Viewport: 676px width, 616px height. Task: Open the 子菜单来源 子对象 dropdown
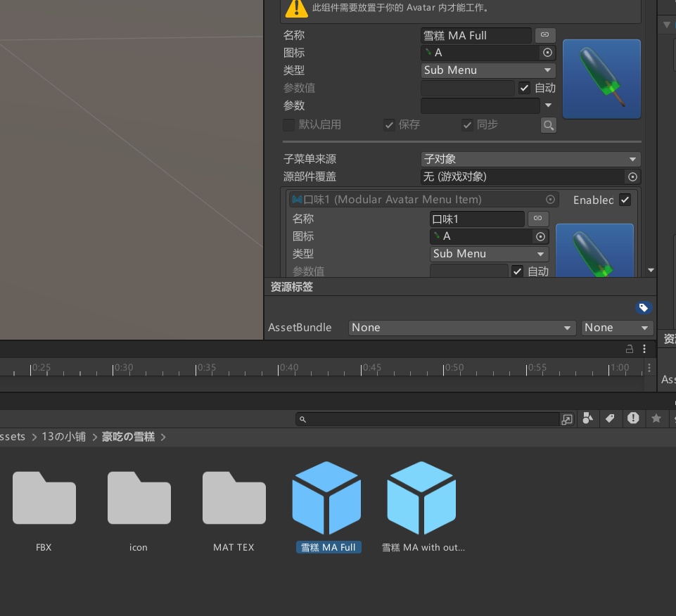coord(530,159)
